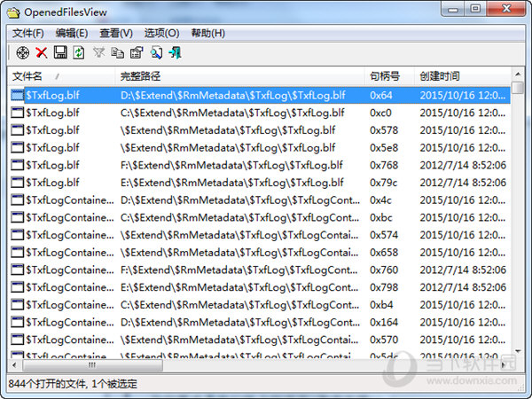The image size is (532, 399).
Task: Click handle value 0x570
Action: coord(384,340)
